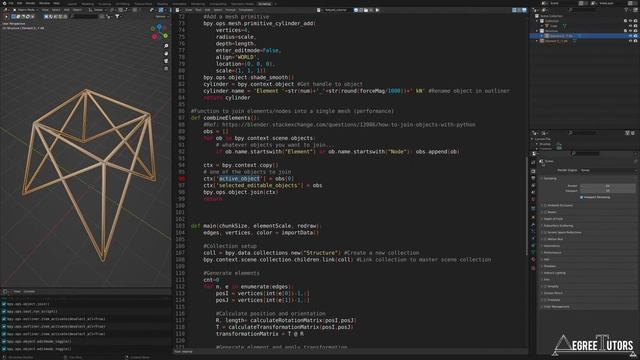Open the World properties tab icon
Image resolution: width=640 pixels, height=360 pixels.
[x=533, y=199]
